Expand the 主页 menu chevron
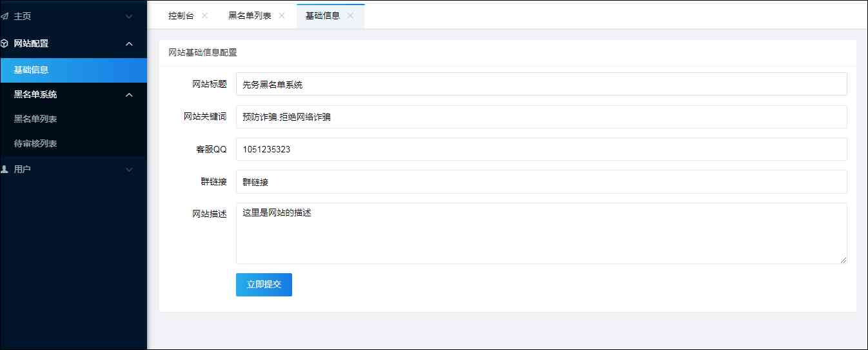The width and height of the screenshot is (868, 350). click(129, 16)
